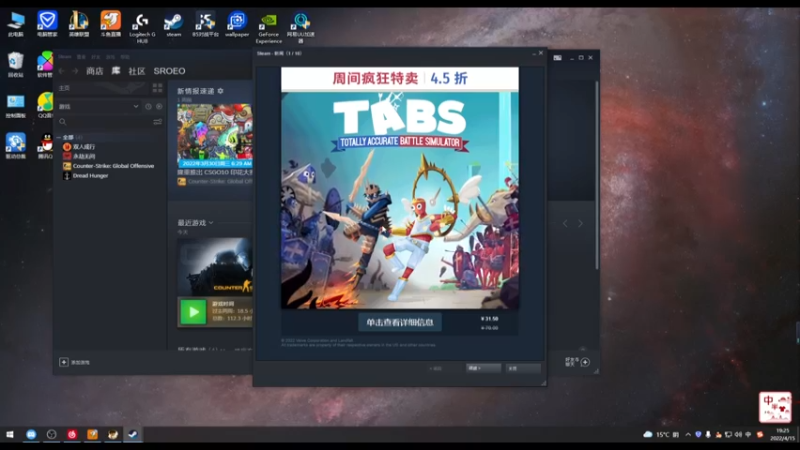Click the red NetEase music taskbar icon
The image size is (800, 450).
point(72,435)
